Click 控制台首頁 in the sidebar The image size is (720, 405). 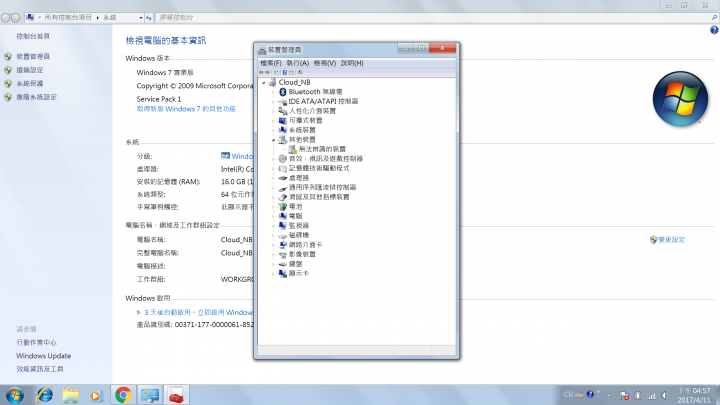[x=33, y=36]
